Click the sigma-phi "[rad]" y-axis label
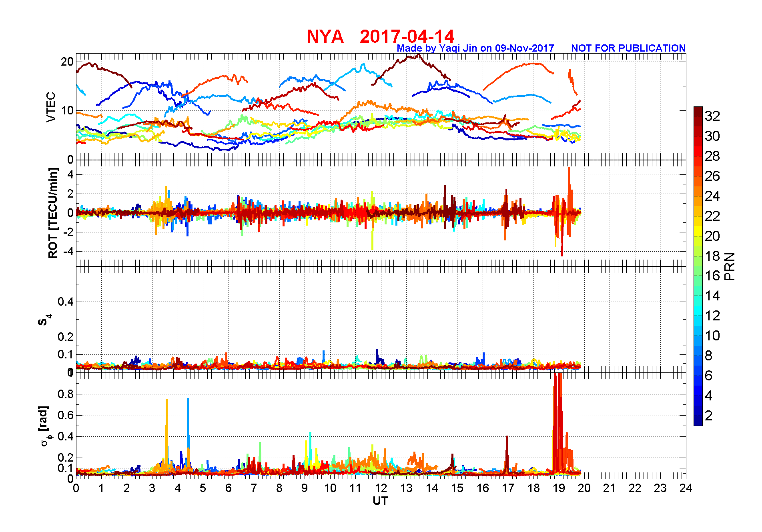The width and height of the screenshot is (762, 532). pos(44,426)
